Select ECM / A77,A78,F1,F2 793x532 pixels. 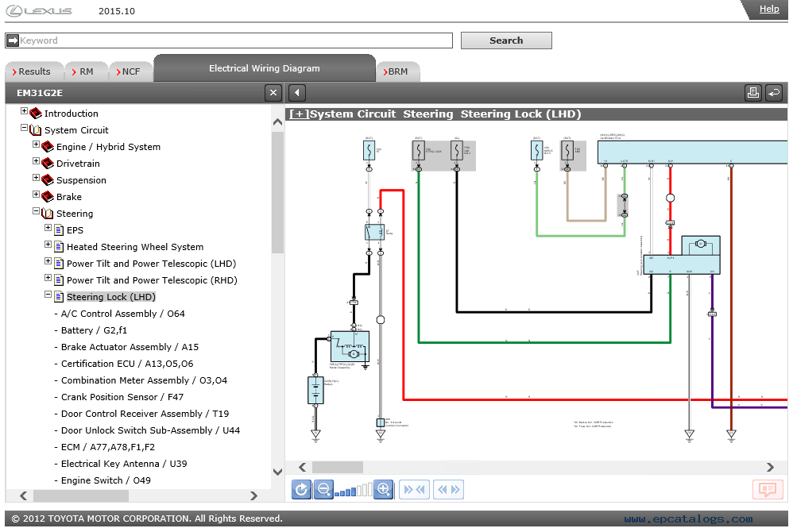pyautogui.click(x=108, y=446)
